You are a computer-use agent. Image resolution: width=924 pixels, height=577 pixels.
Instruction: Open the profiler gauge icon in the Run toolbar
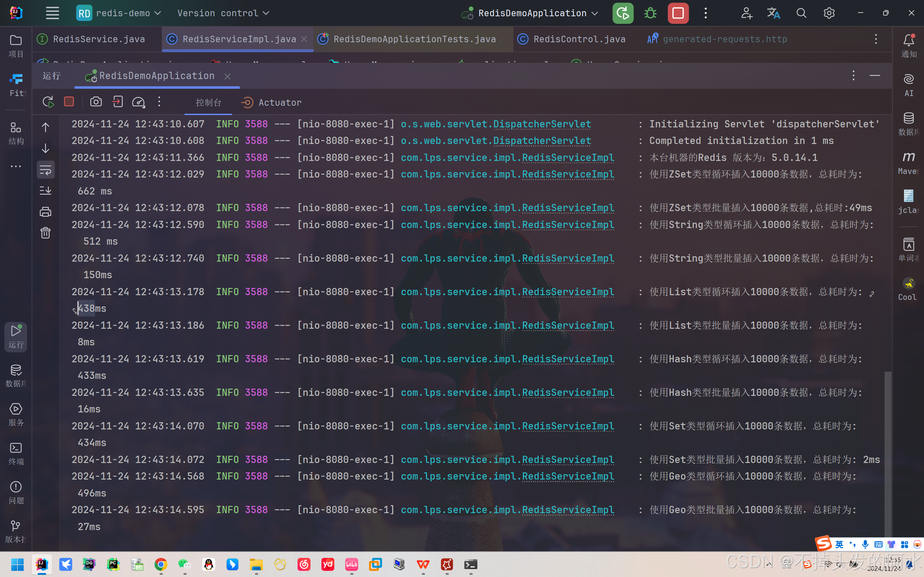point(138,102)
